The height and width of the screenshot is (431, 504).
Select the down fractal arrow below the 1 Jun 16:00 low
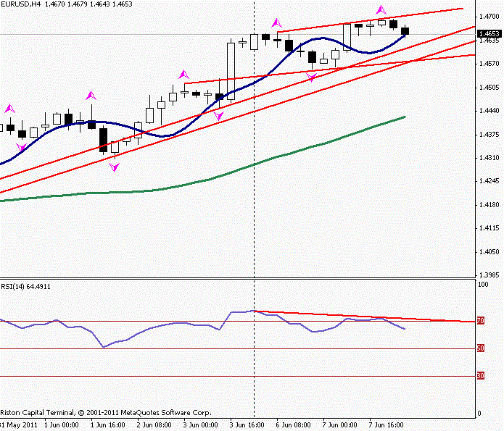pos(114,167)
